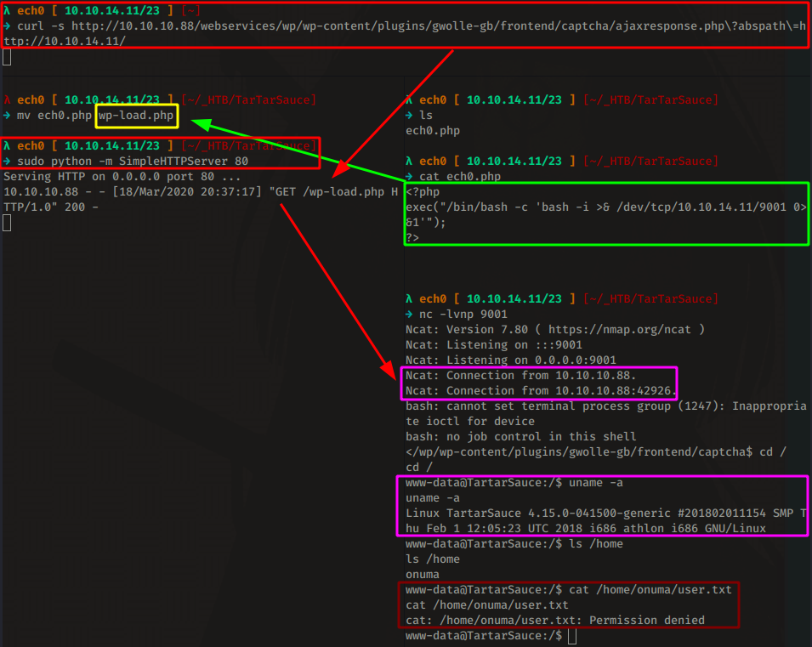Click 'bash: no job control in this shell'
812x647 pixels.
521,437
